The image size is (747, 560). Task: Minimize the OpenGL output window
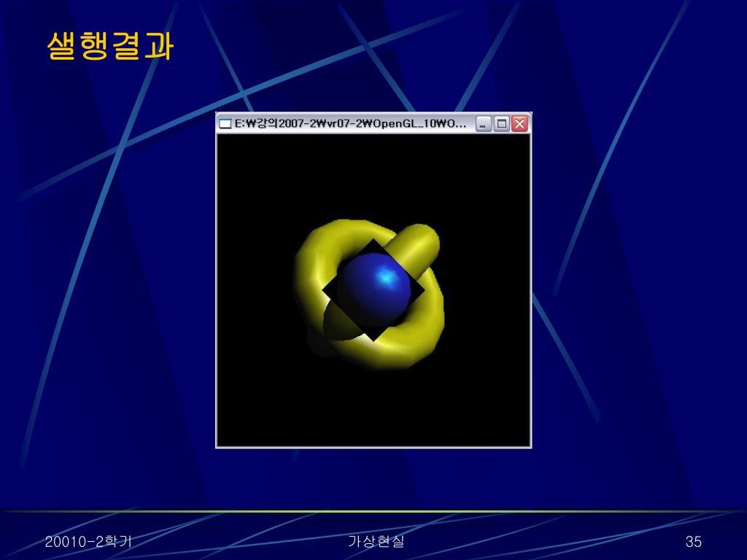tap(483, 124)
